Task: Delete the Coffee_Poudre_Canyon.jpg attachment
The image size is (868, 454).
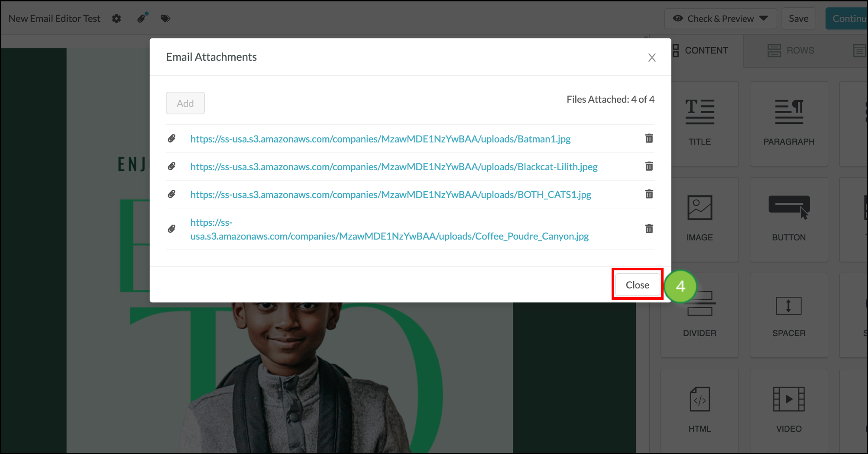Action: tap(649, 228)
